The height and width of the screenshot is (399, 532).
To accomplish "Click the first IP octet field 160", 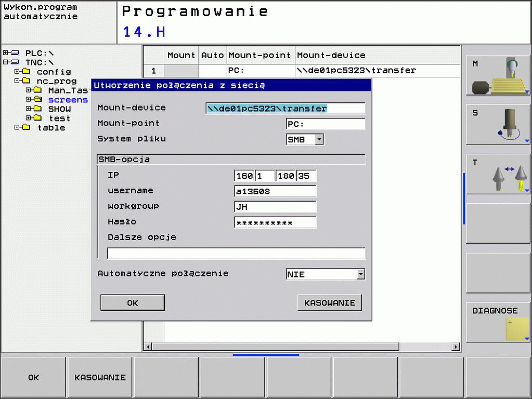I will pyautogui.click(x=244, y=176).
